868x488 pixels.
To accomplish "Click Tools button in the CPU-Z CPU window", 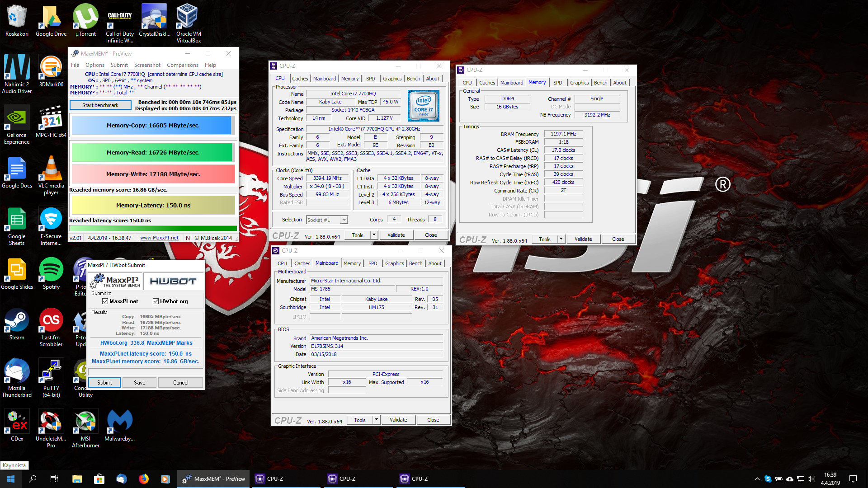I will pos(358,235).
